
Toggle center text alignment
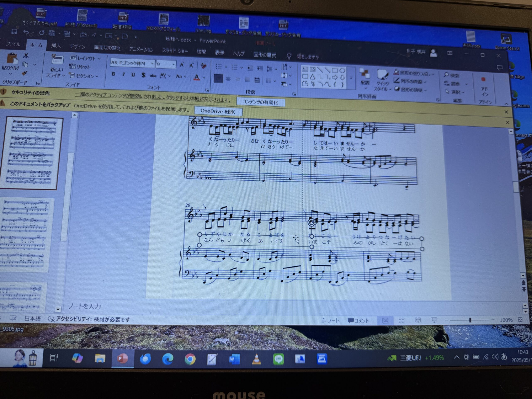228,79
